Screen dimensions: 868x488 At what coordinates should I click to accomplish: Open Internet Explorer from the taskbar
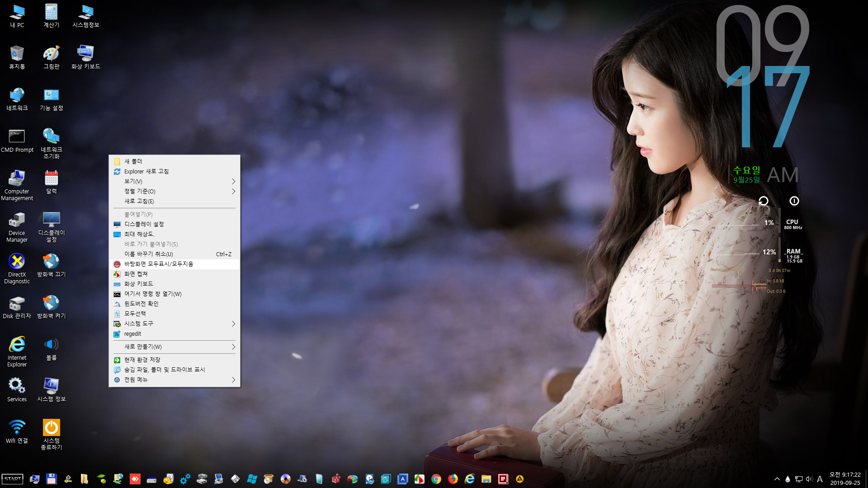coord(470,479)
